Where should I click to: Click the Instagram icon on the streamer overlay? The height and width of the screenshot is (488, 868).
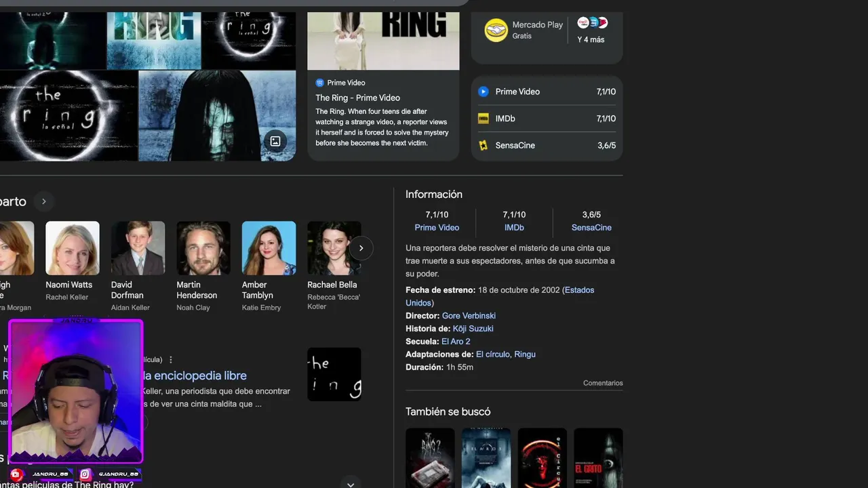(x=85, y=474)
